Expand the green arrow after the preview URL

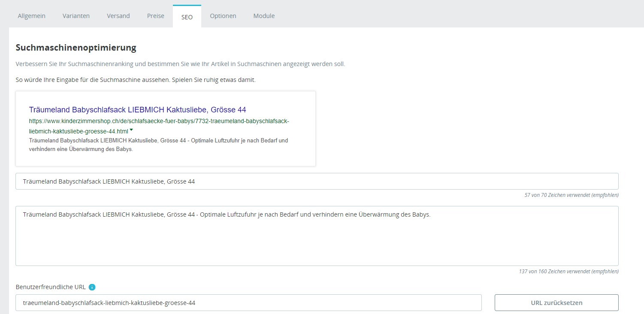[x=131, y=130]
